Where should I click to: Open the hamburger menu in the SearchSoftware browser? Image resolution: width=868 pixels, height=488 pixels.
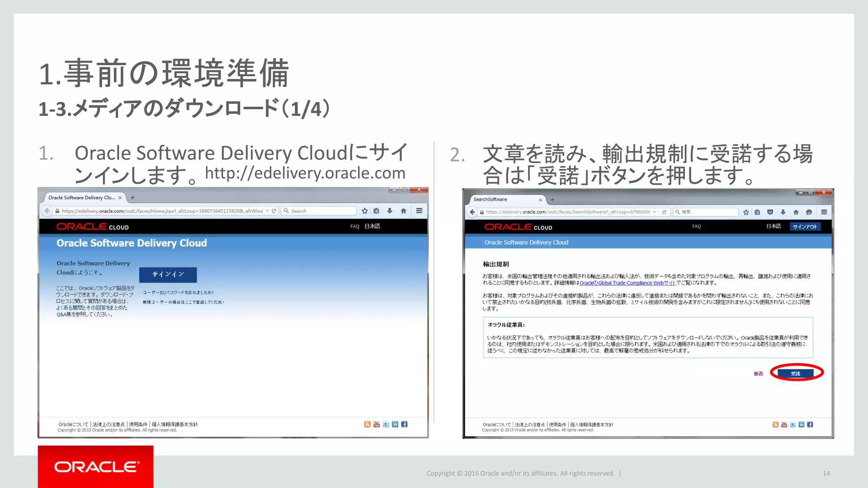[x=824, y=212]
